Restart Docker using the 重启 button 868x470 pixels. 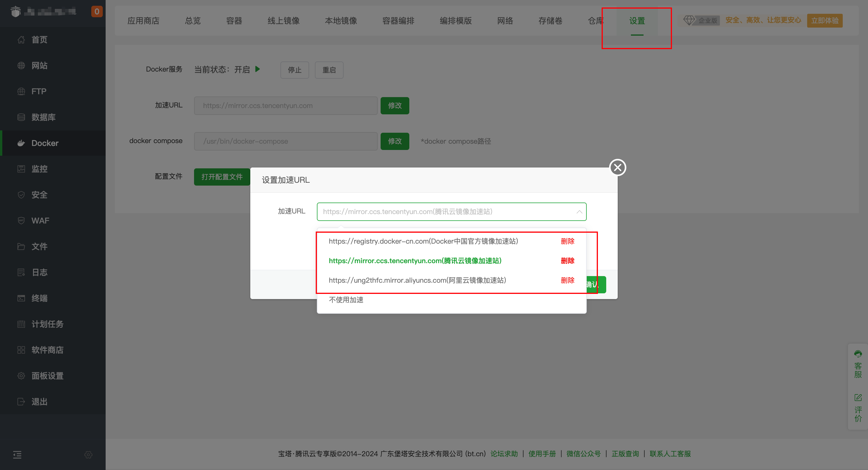pyautogui.click(x=329, y=70)
